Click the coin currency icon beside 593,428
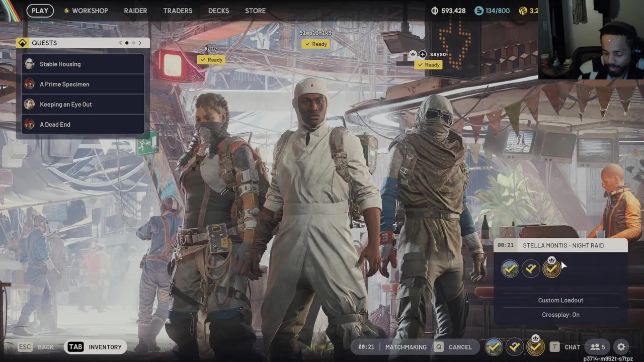Screen dimensions: 644x362 pyautogui.click(x=435, y=11)
